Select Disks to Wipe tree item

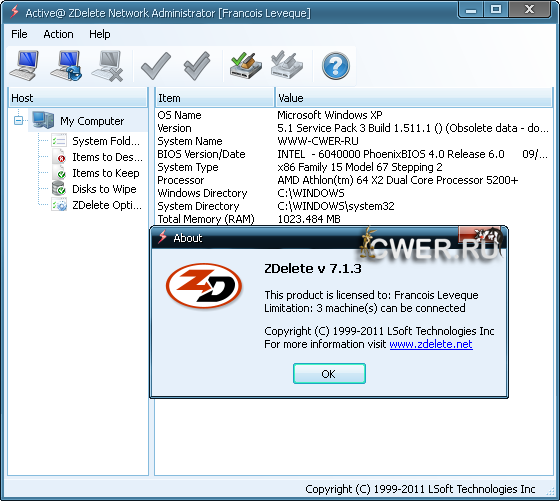pos(104,189)
